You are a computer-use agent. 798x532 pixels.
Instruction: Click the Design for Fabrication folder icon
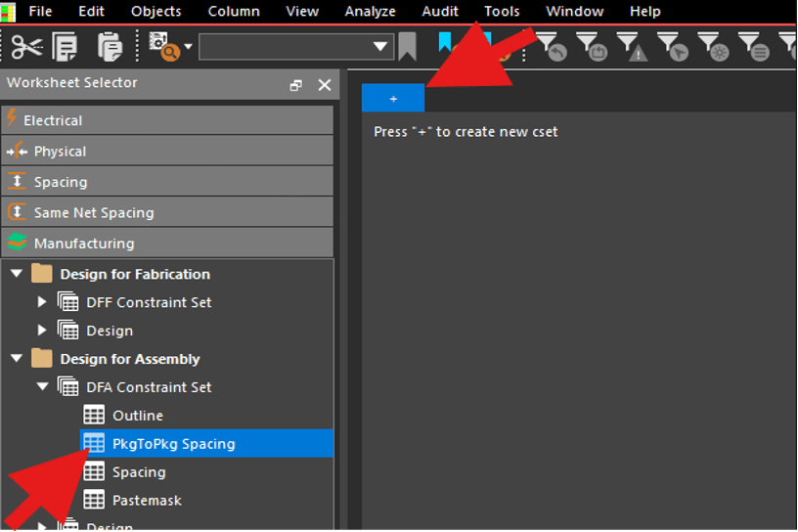point(42,274)
